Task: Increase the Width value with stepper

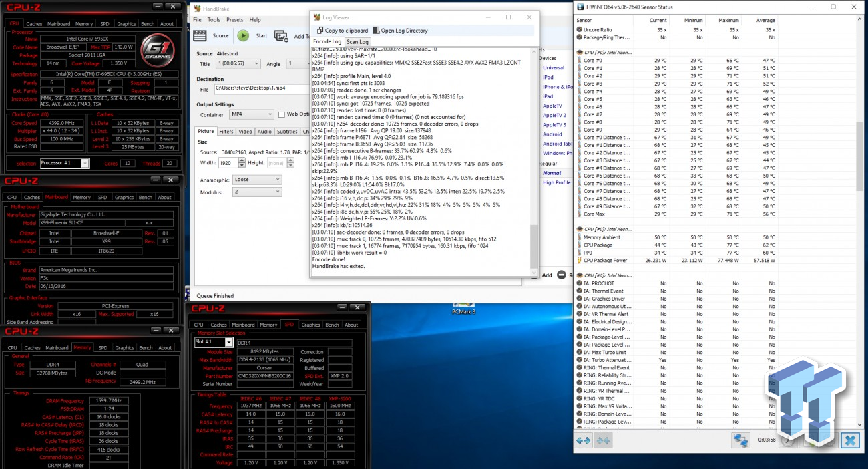Action: [243, 161]
